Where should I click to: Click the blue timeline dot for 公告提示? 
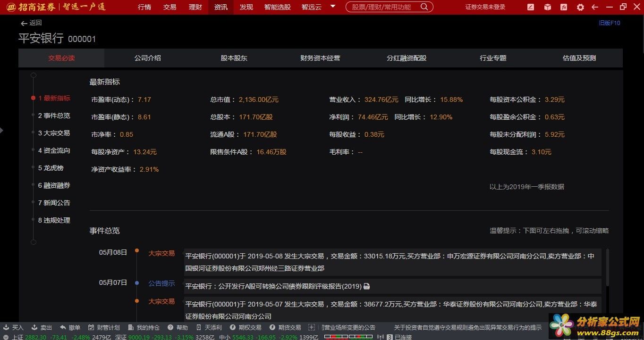(x=137, y=283)
